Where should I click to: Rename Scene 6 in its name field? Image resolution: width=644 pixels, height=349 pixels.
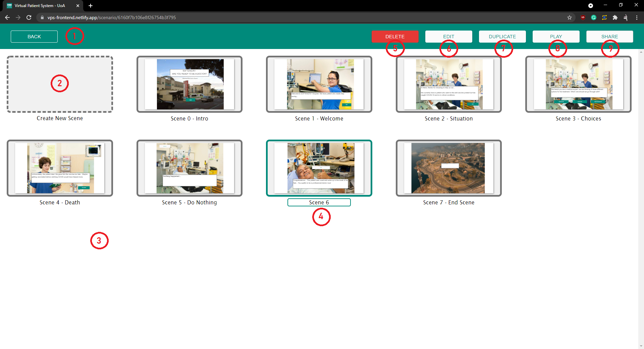(x=319, y=202)
